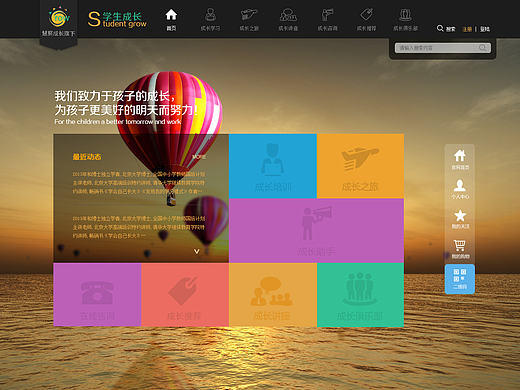Open the 成长俱乐部 group nav item
The image size is (520, 390).
(x=405, y=20)
